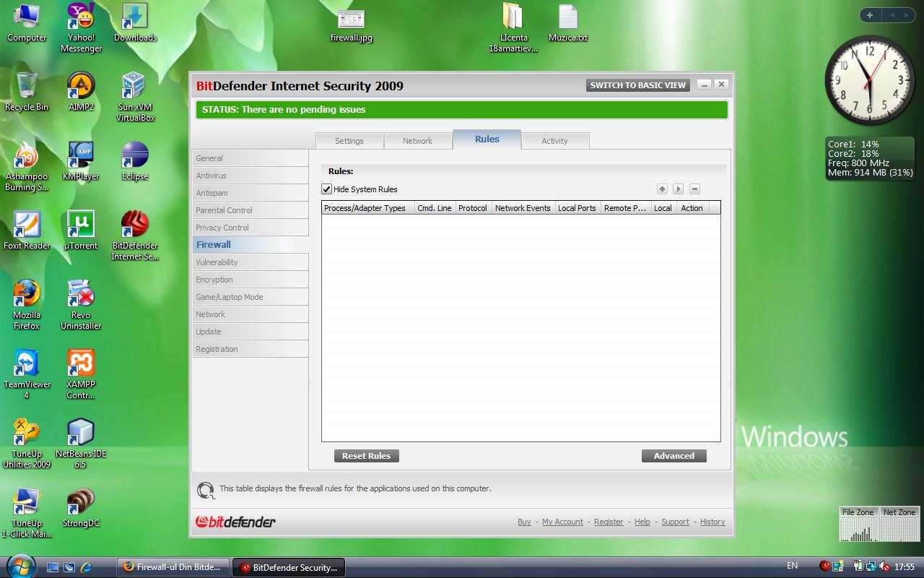Open the Update sidebar section
Image resolution: width=924 pixels, height=578 pixels.
[250, 332]
